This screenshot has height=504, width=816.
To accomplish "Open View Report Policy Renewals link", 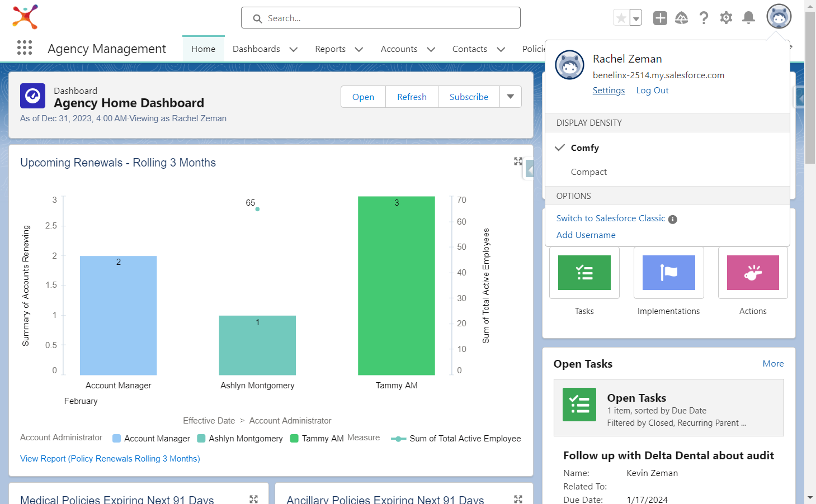I will tap(110, 459).
